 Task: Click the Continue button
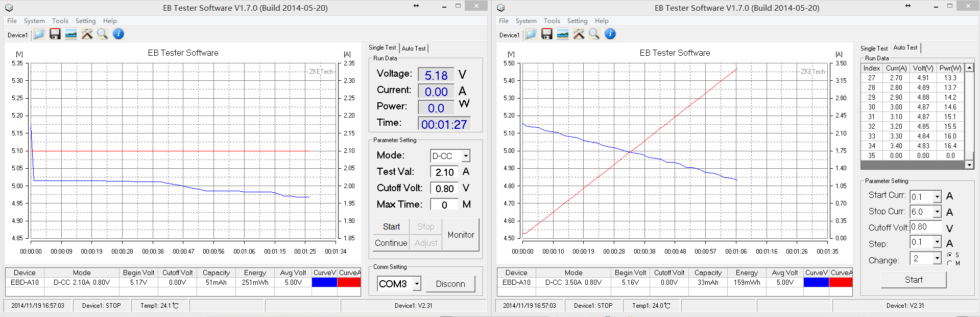point(391,243)
